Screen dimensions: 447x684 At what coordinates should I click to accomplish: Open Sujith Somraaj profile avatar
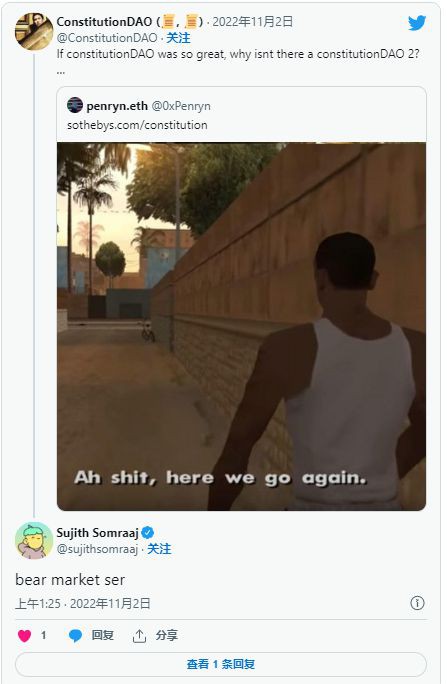tap(34, 540)
